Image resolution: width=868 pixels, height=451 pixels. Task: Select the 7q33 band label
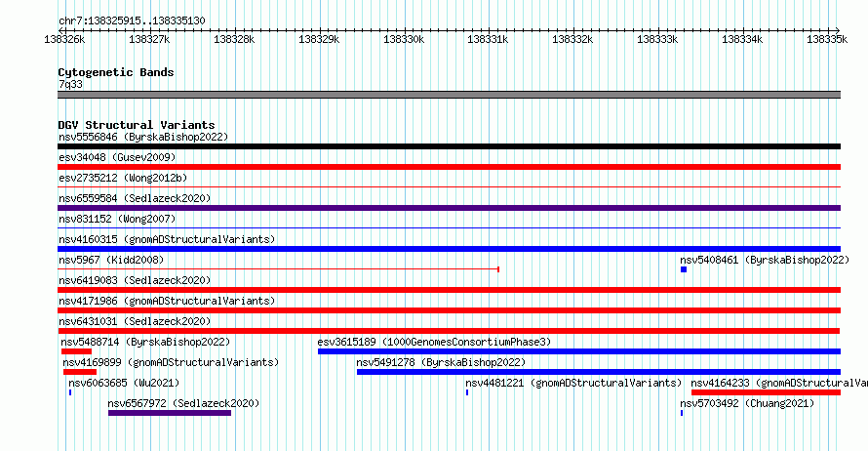[x=70, y=84]
